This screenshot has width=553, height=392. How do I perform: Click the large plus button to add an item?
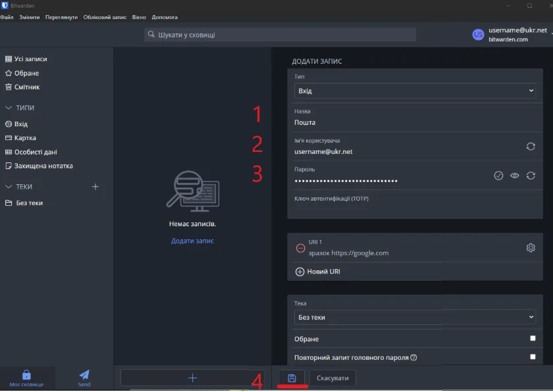click(192, 378)
